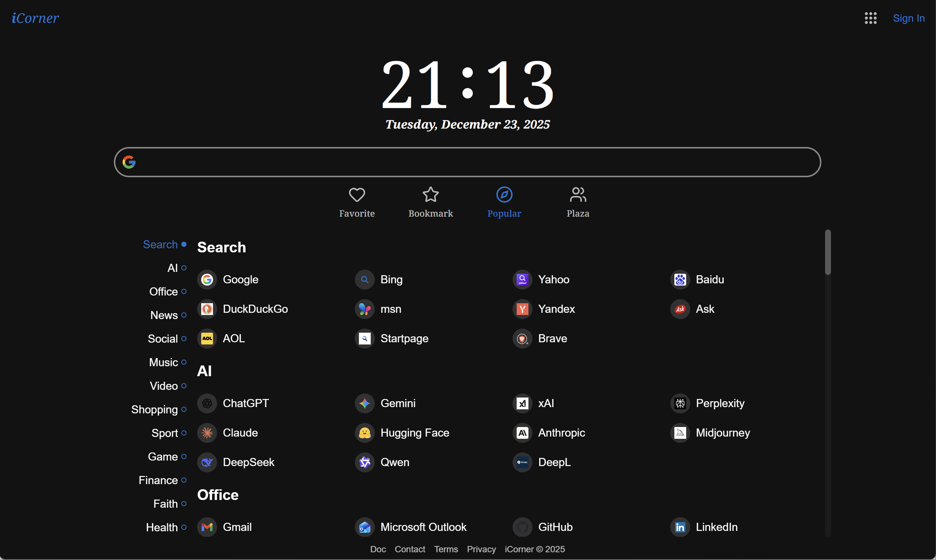The width and height of the screenshot is (936, 560).
Task: Click the Sign In link
Action: pos(908,18)
